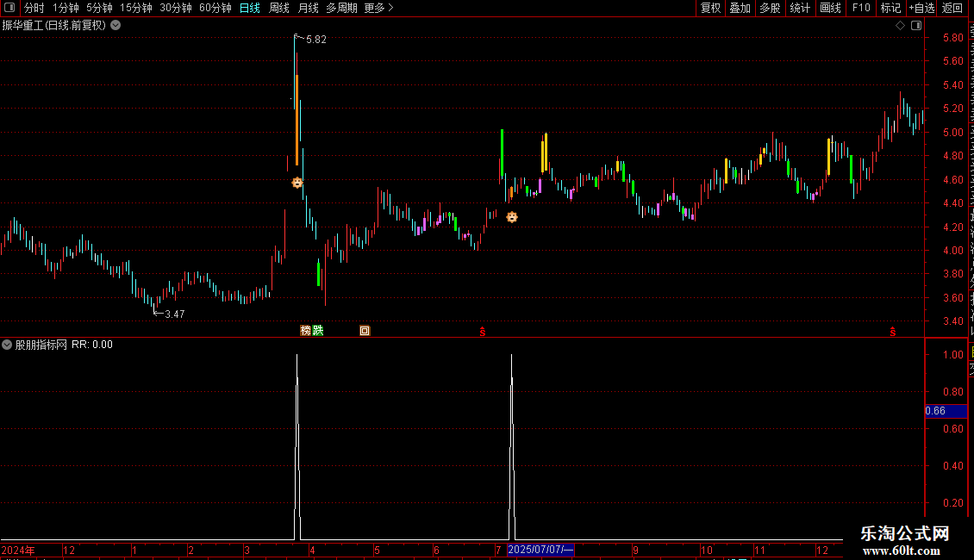Select the 1分钟 period
The height and width of the screenshot is (560, 974).
coord(66,8)
